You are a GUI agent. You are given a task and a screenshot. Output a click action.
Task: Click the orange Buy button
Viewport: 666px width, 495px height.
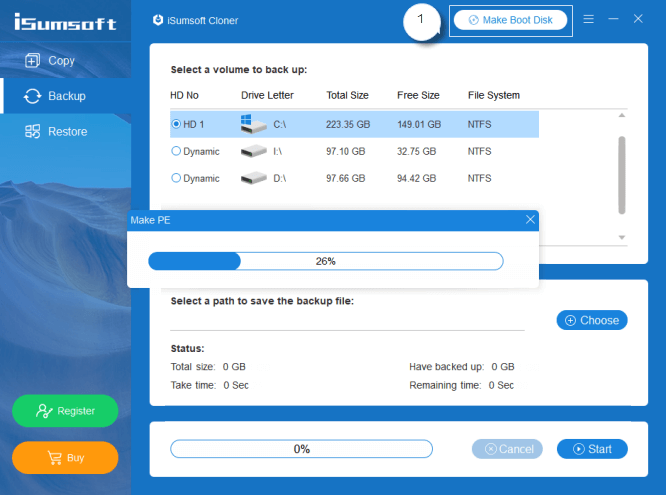tap(65, 458)
